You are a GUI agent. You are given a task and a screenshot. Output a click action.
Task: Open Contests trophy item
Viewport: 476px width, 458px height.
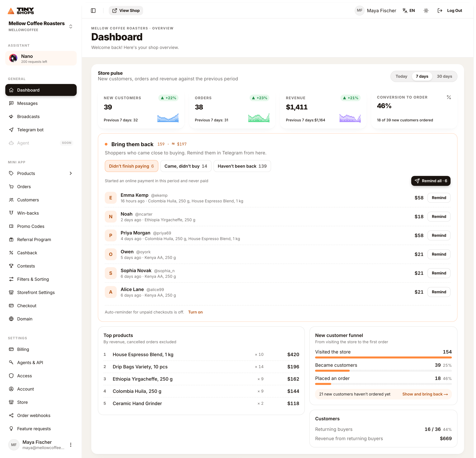(x=41, y=266)
